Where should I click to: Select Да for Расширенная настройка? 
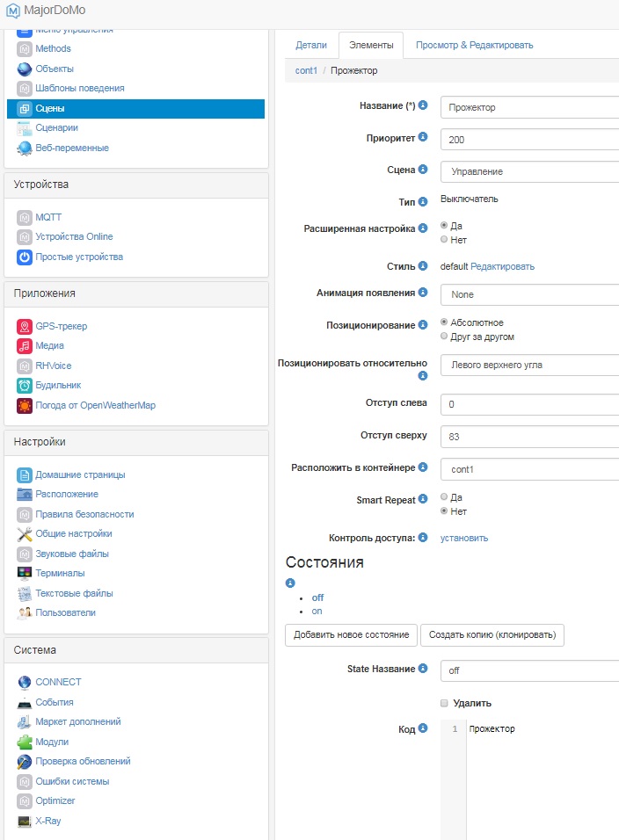tap(444, 226)
